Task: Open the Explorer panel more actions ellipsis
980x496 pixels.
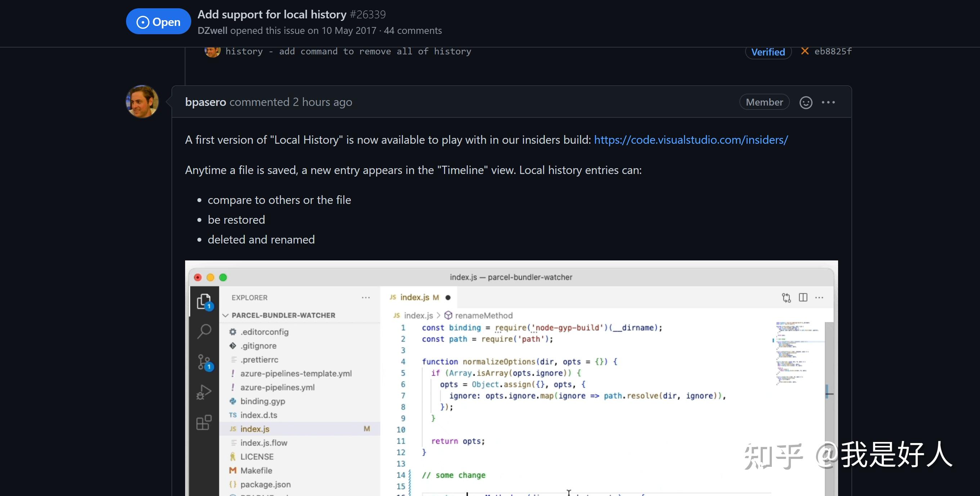Action: pyautogui.click(x=365, y=298)
